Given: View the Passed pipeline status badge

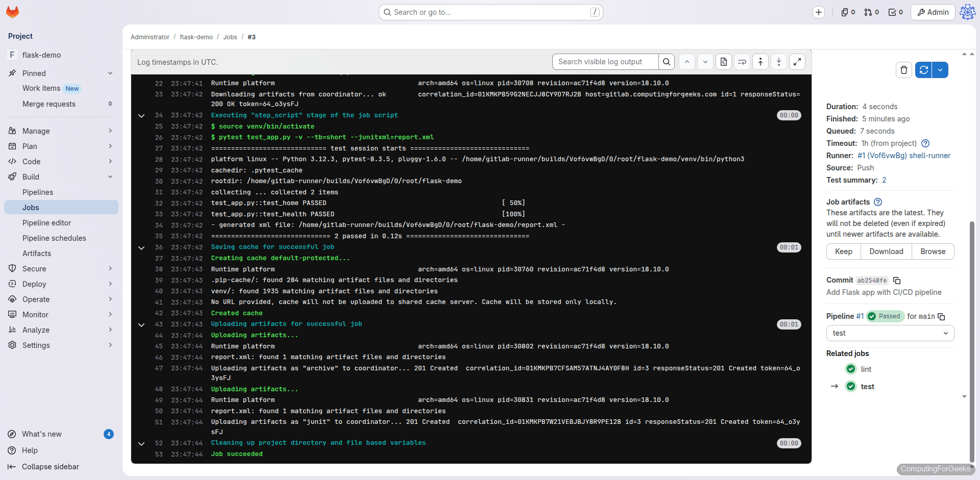Looking at the screenshot, I should point(885,316).
